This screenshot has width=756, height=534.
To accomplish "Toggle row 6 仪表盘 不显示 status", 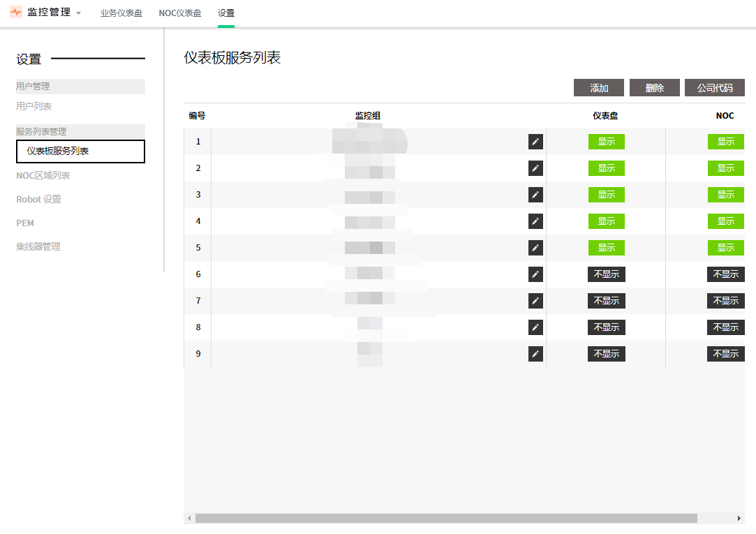I will coord(606,274).
